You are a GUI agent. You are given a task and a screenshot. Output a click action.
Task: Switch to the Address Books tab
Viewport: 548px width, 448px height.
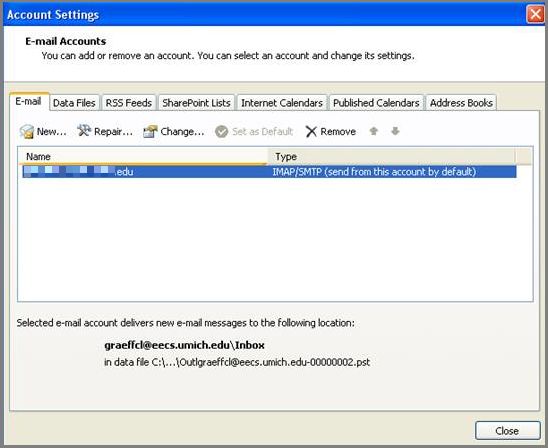click(461, 103)
